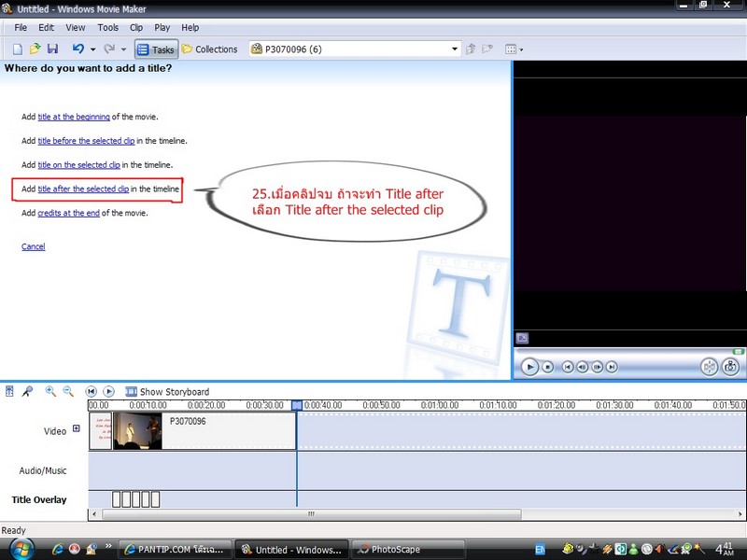Open the Play menu
The width and height of the screenshot is (747, 560).
pyautogui.click(x=162, y=28)
